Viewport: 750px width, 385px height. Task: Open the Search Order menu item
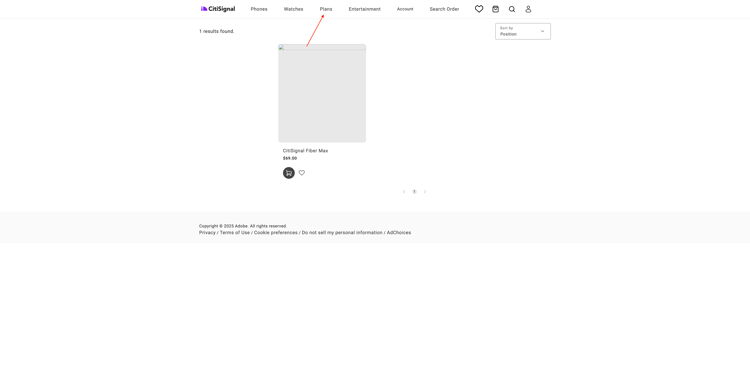444,9
